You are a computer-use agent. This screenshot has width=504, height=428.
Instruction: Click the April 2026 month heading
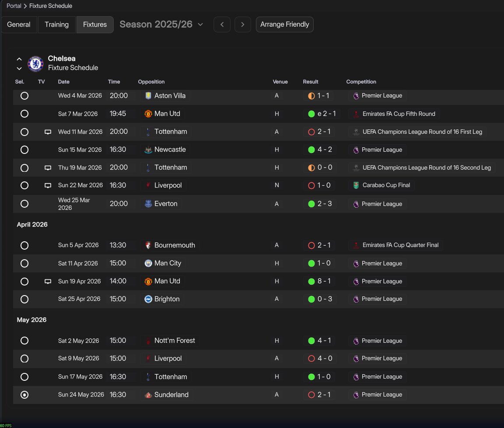tap(32, 224)
